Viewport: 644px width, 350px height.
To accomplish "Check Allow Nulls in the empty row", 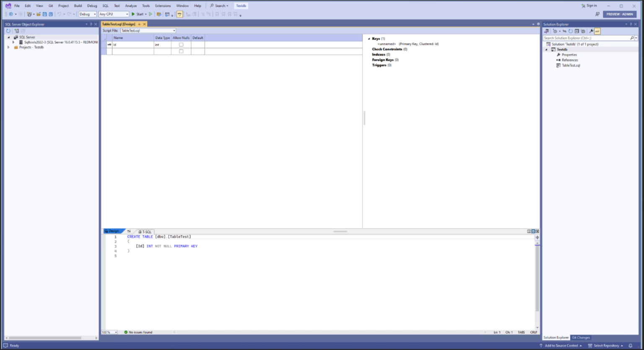I will click(x=181, y=51).
